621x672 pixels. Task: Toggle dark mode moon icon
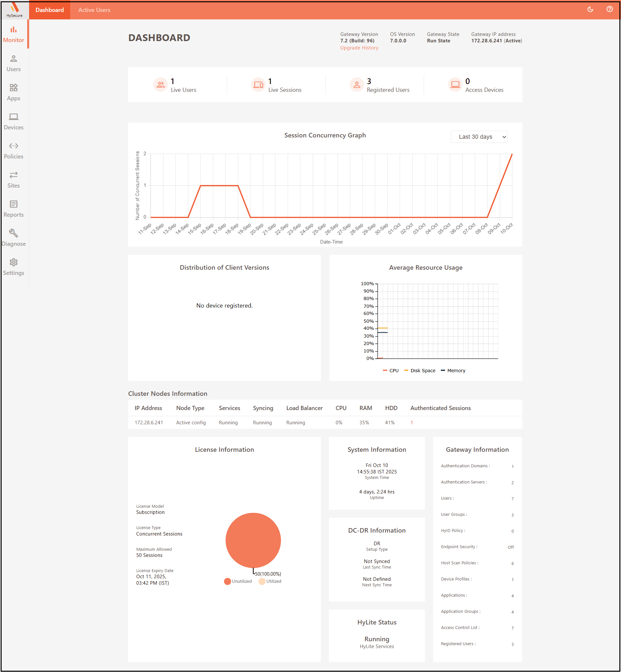click(x=590, y=9)
